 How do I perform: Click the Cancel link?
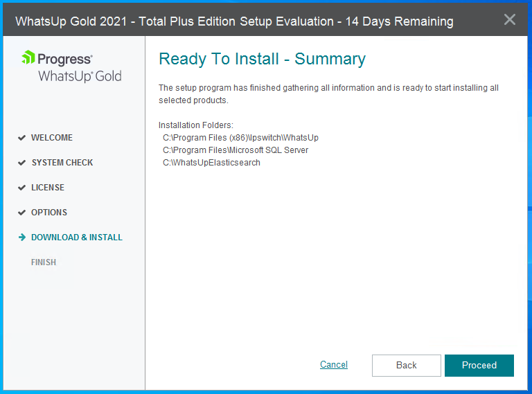tap(334, 364)
